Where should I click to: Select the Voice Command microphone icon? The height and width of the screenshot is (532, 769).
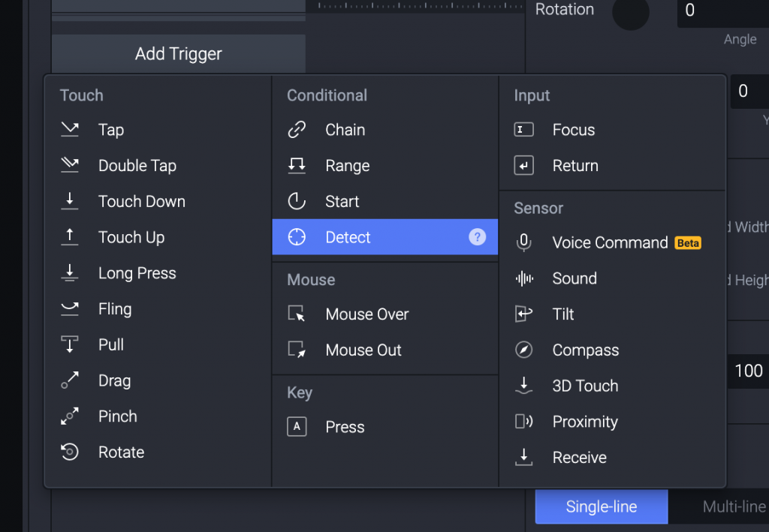pyautogui.click(x=523, y=242)
